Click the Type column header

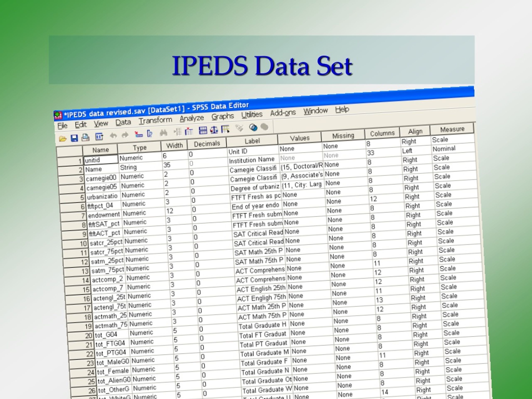[x=139, y=148]
